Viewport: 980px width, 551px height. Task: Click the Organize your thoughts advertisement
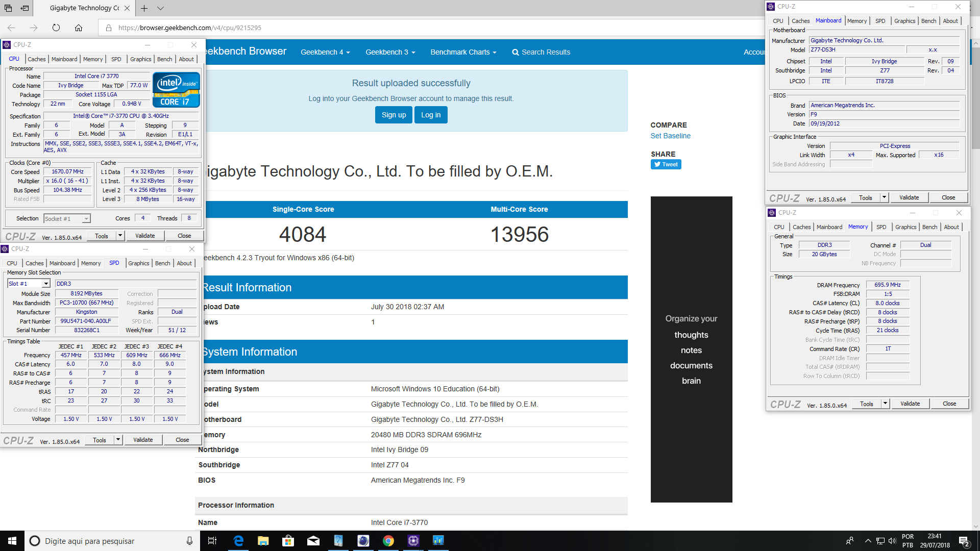(691, 349)
